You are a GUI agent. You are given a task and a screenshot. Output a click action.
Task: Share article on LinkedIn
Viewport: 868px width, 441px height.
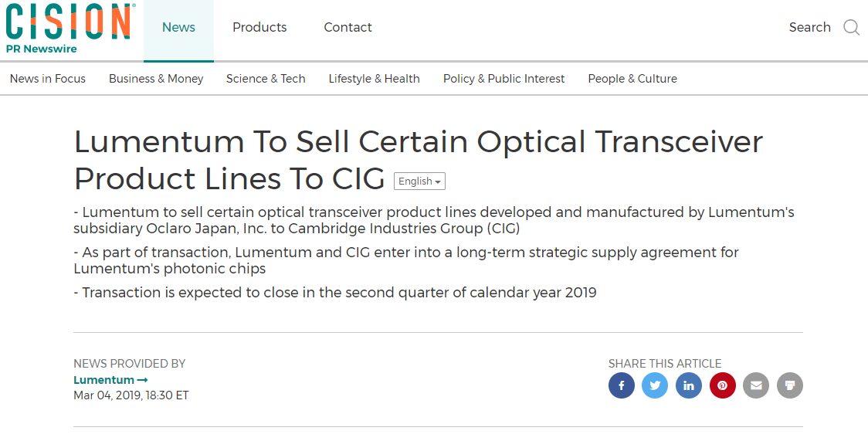pos(689,385)
